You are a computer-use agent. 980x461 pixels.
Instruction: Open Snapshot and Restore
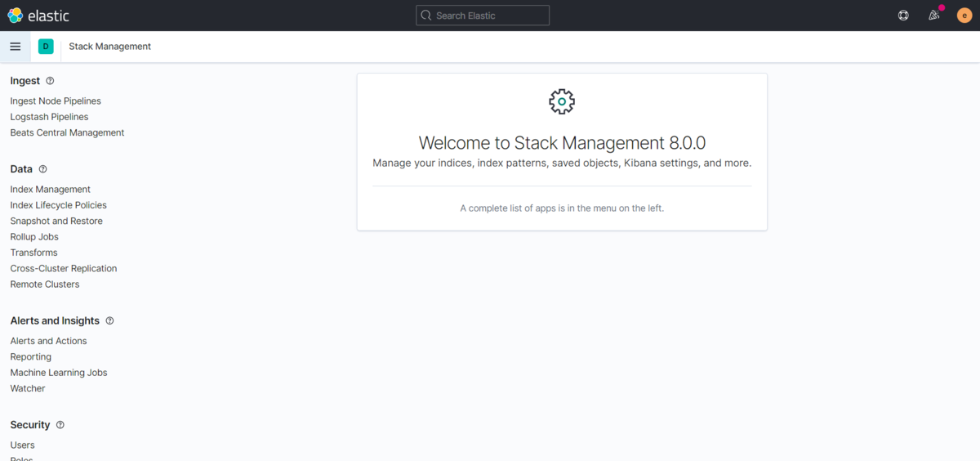[x=56, y=222]
